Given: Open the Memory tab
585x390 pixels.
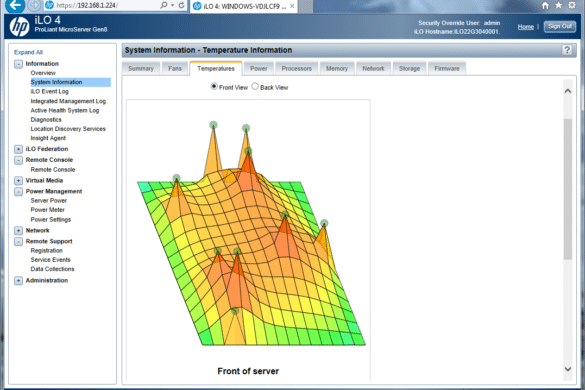Looking at the screenshot, I should click(337, 69).
